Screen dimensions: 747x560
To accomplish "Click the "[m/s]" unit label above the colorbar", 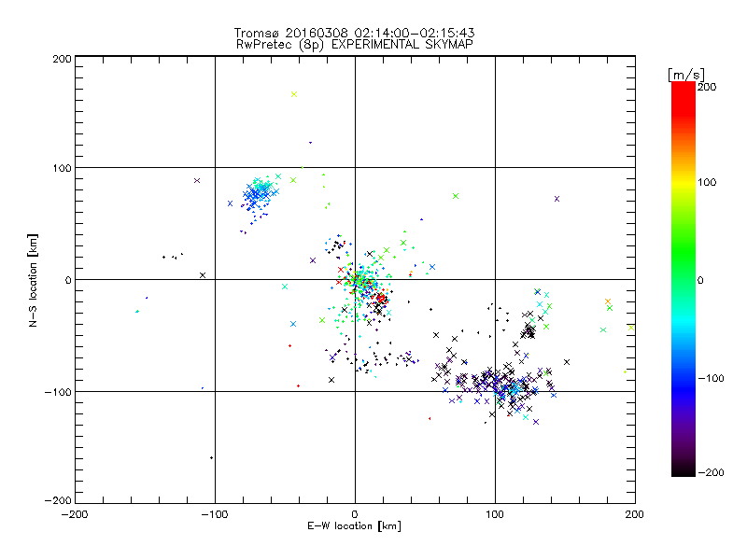I will tap(685, 76).
